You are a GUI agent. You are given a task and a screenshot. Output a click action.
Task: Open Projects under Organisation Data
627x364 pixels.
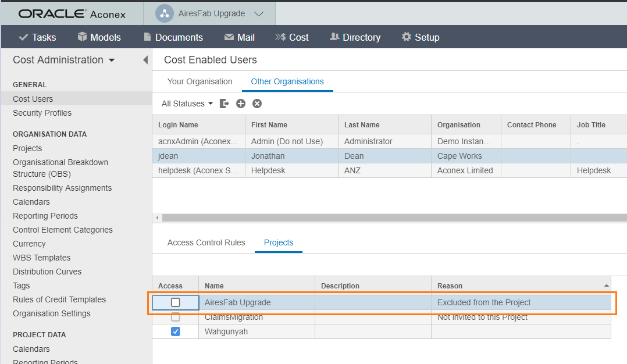27,148
